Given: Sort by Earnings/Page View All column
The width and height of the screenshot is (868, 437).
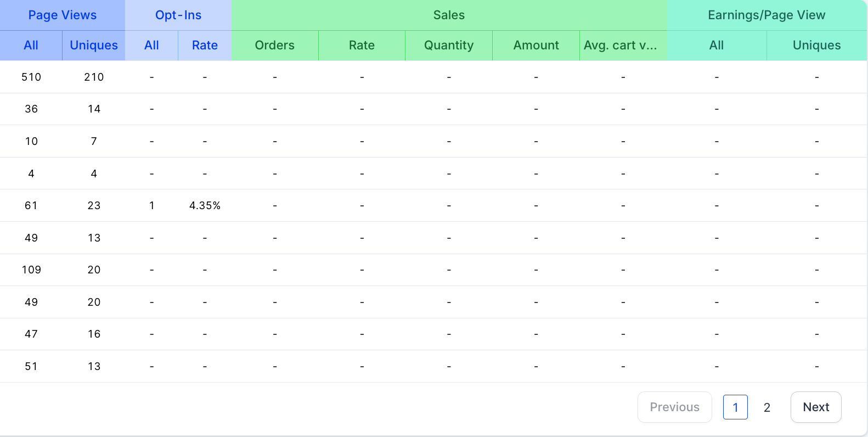Looking at the screenshot, I should click(717, 45).
